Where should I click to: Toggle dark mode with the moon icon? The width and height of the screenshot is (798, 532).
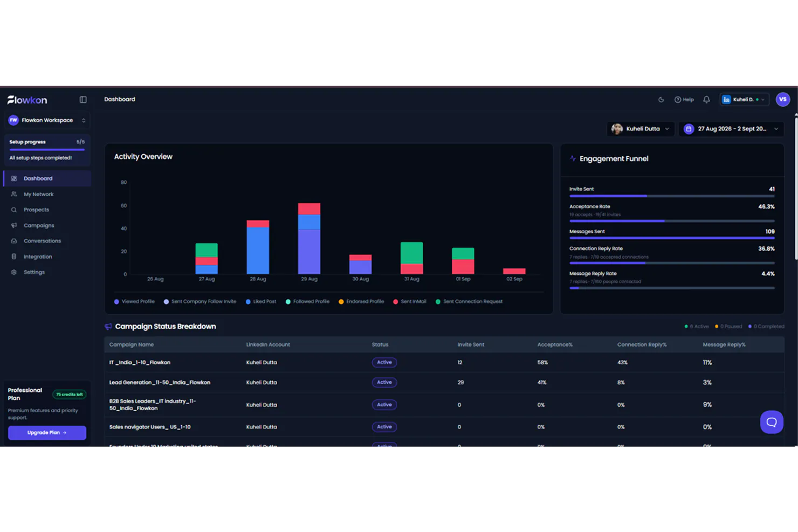[x=661, y=100]
